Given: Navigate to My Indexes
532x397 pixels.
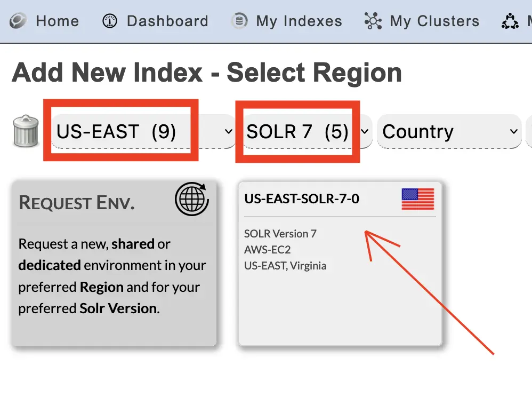Looking at the screenshot, I should tap(299, 21).
